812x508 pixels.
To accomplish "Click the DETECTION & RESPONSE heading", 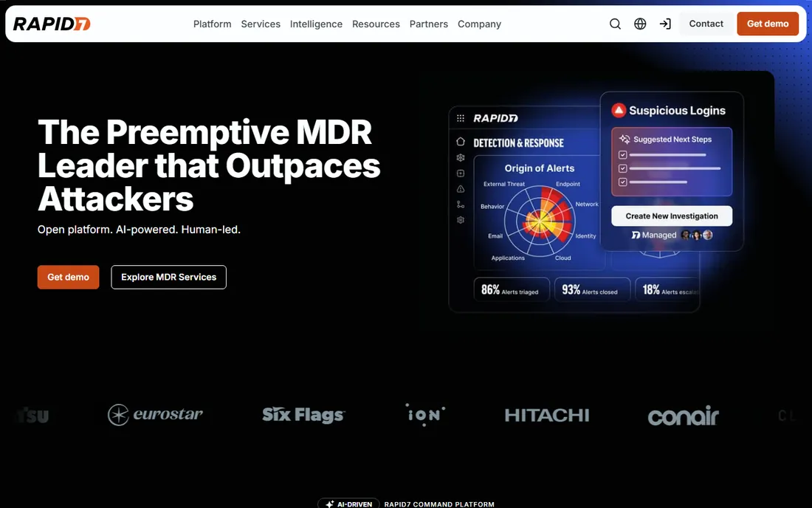I will (x=518, y=143).
